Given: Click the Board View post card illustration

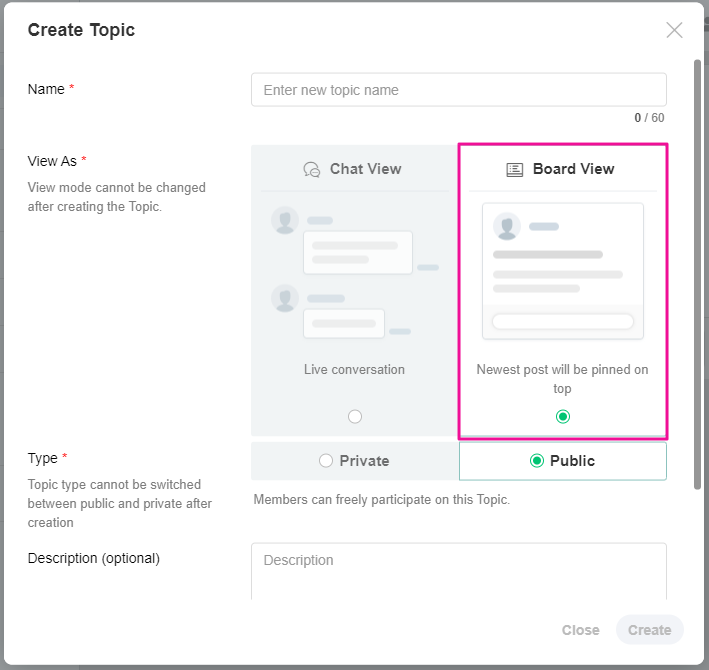Looking at the screenshot, I should (562, 271).
